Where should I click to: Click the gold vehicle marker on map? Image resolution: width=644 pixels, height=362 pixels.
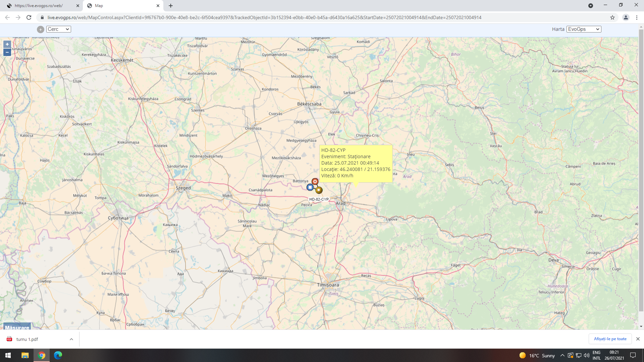(x=319, y=190)
